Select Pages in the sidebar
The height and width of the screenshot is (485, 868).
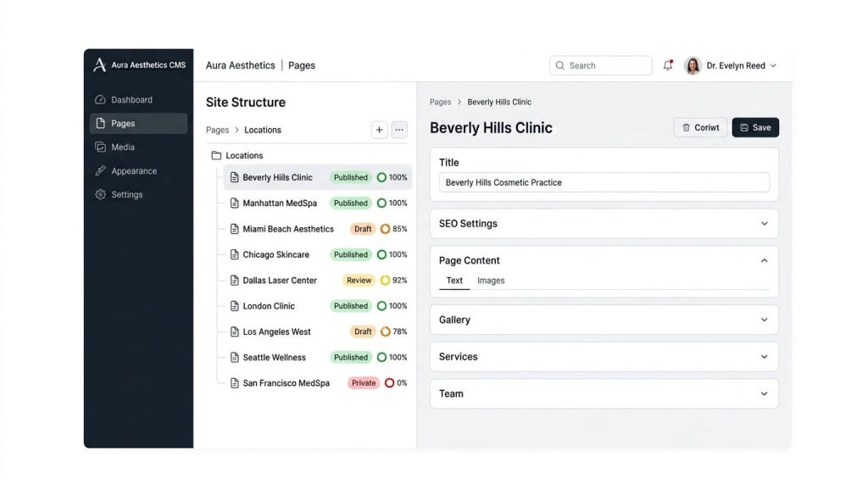pyautogui.click(x=138, y=124)
